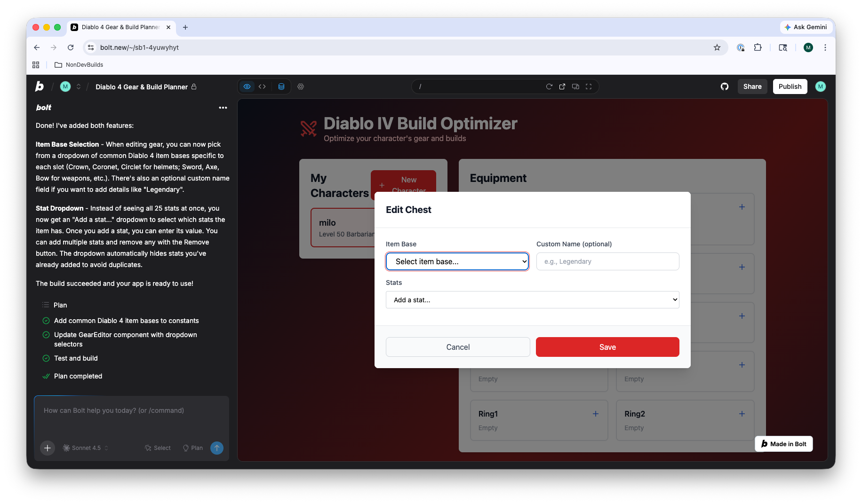Refresh the preview using the reload icon
862x504 pixels.
[549, 87]
